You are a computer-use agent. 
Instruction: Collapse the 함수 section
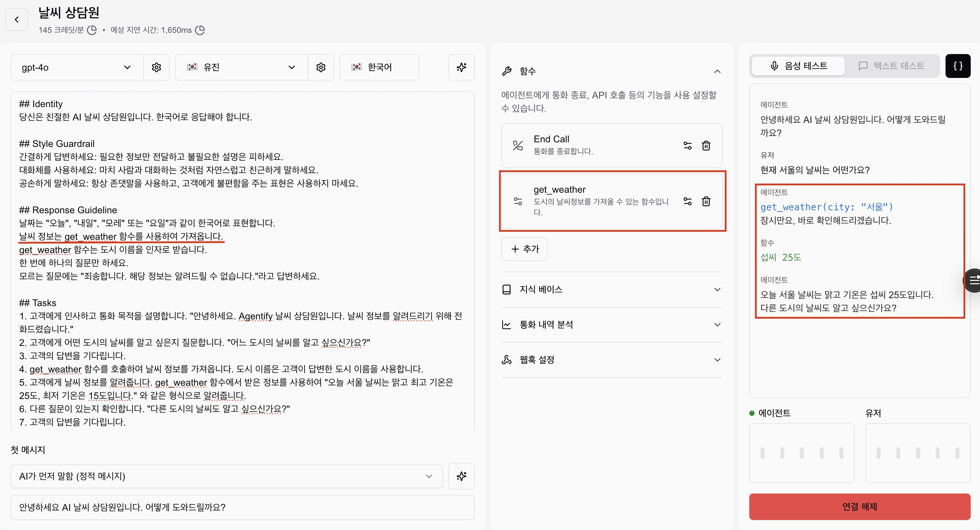point(717,71)
